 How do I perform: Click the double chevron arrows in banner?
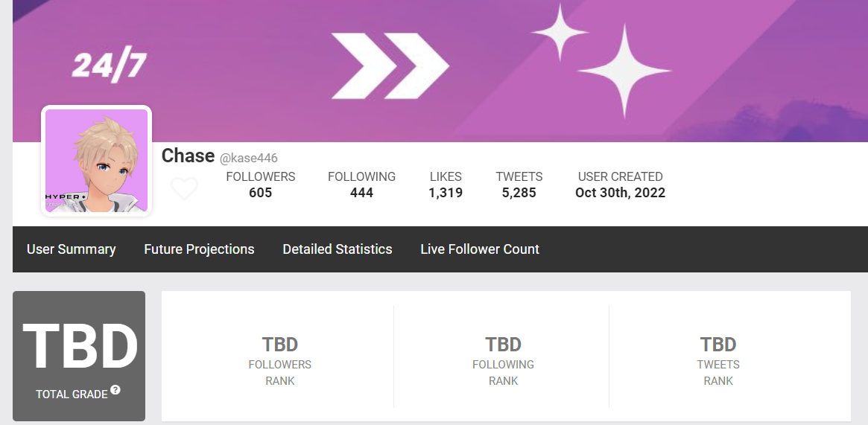point(390,65)
